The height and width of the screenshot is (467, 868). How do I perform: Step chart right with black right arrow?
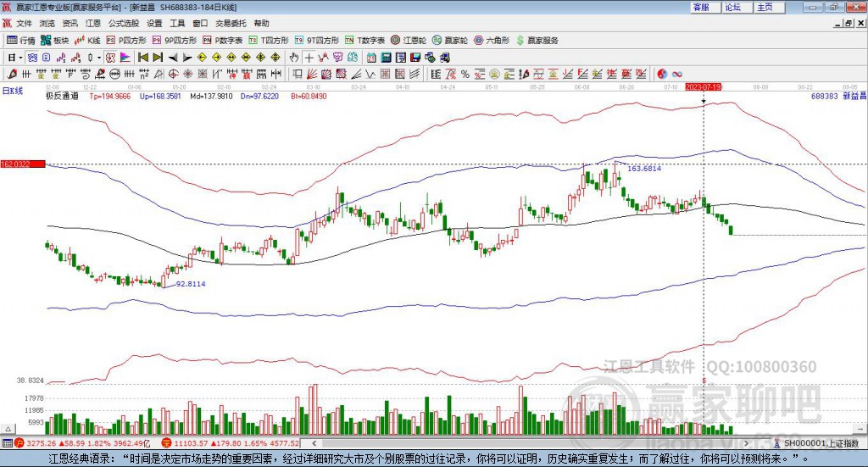187,58
